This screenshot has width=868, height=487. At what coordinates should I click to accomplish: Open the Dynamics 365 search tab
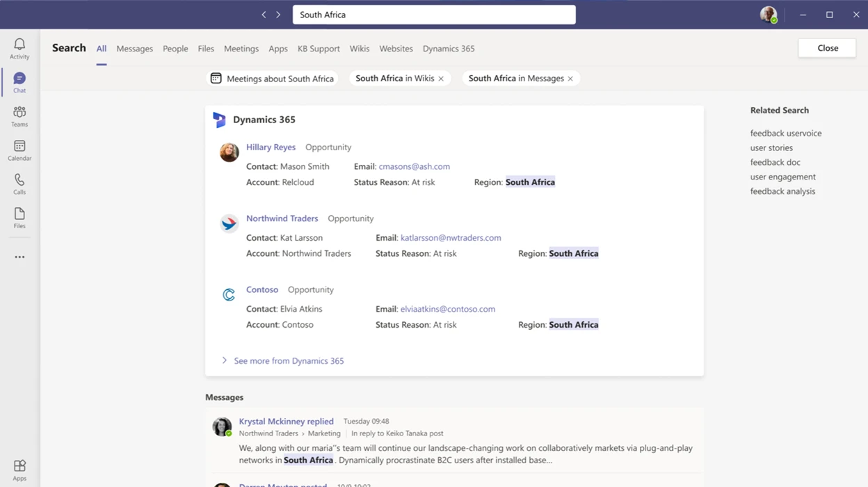449,48
